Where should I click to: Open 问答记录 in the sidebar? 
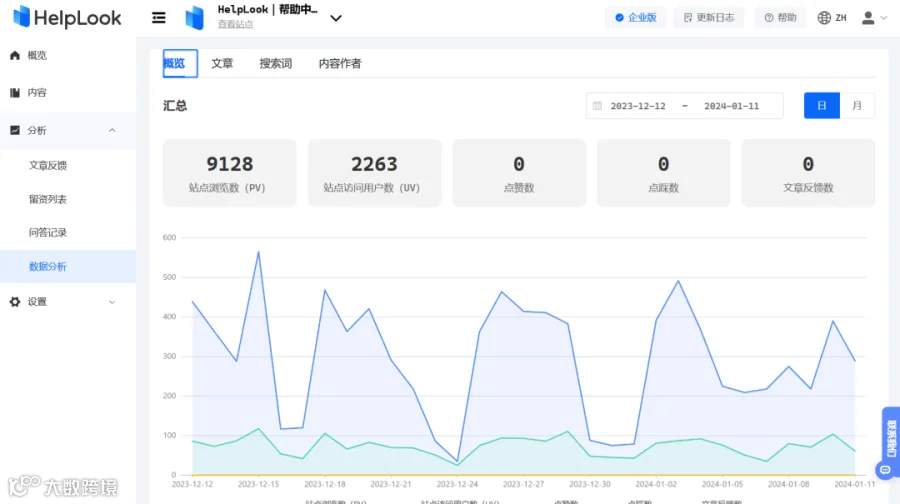coord(48,232)
